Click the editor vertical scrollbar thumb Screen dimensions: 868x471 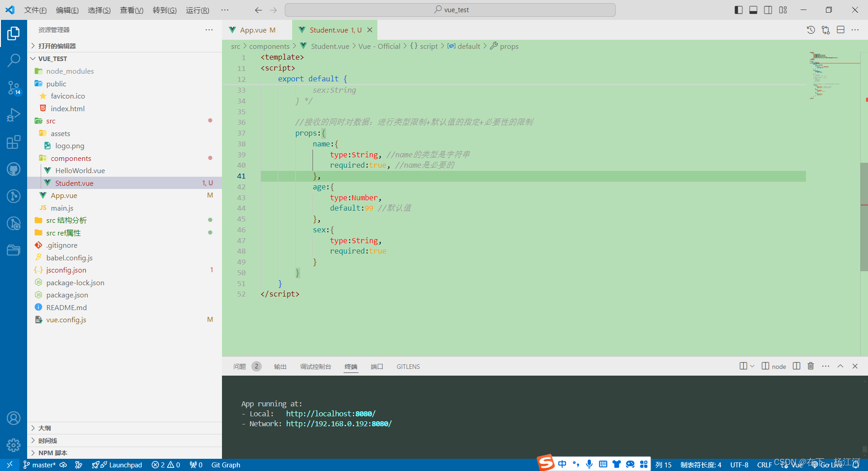click(864, 217)
